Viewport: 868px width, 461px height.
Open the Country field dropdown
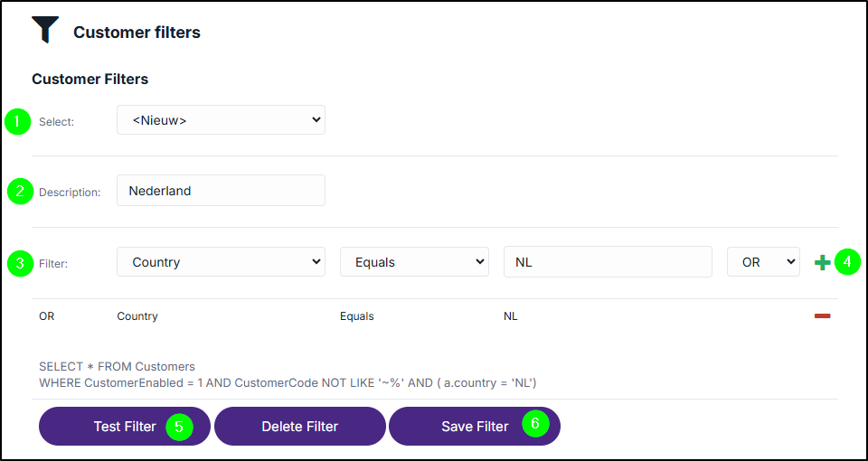(x=221, y=262)
